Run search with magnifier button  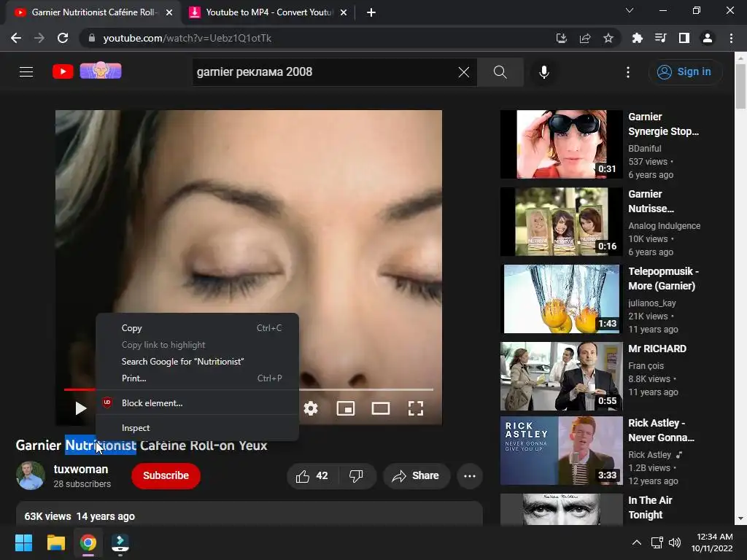tap(500, 72)
